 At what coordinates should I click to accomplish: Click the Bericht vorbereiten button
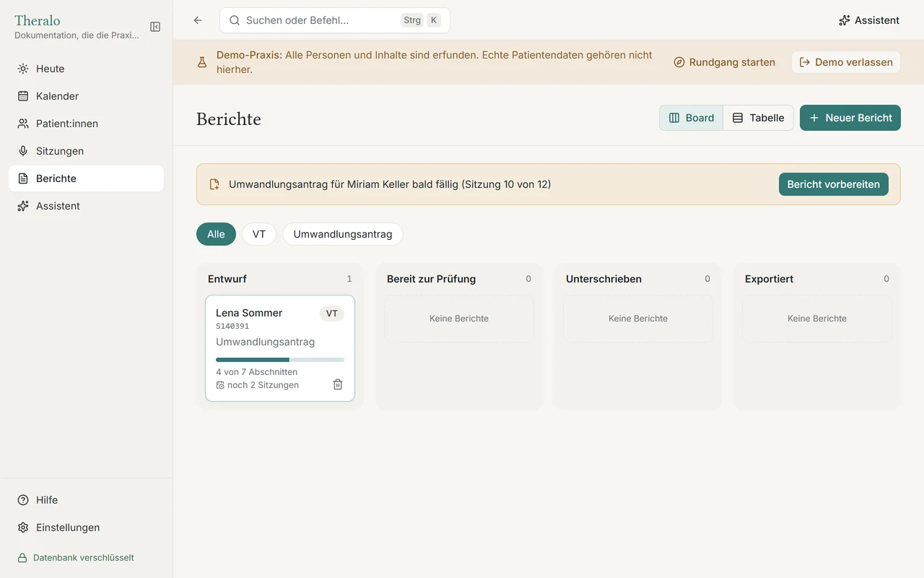(834, 184)
